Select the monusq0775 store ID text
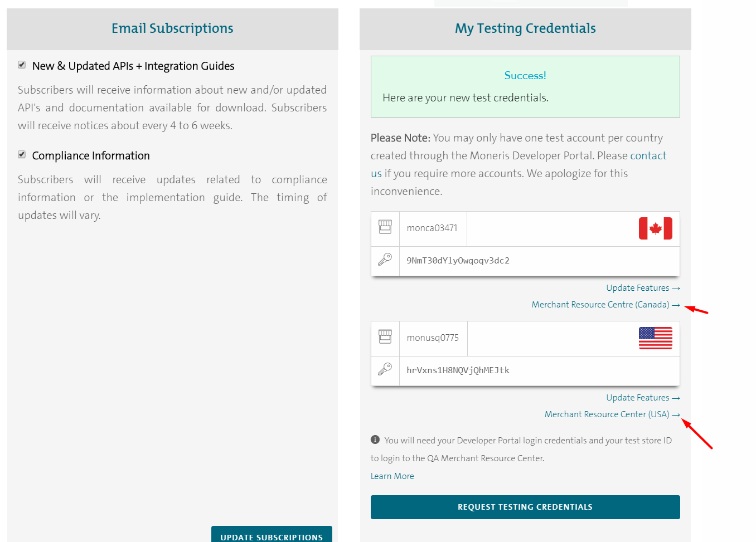This screenshot has width=756, height=542. click(x=433, y=338)
